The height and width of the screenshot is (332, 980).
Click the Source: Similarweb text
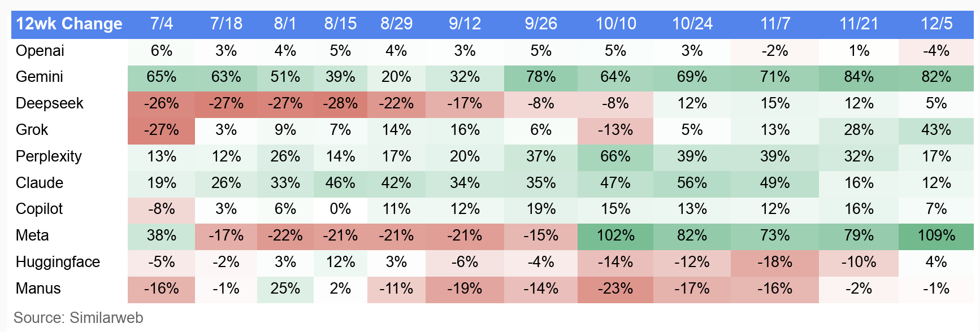click(79, 318)
